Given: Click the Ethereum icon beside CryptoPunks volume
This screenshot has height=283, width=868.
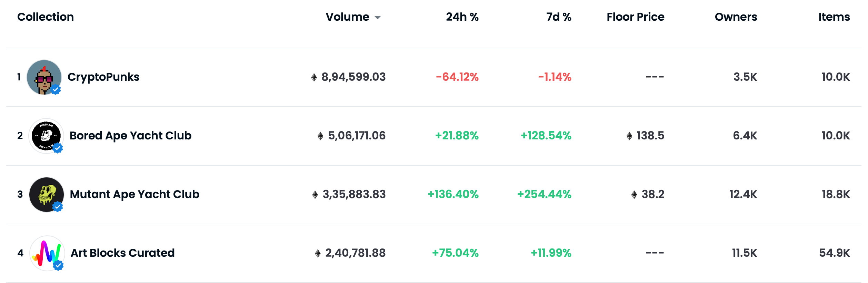Looking at the screenshot, I should point(314,77).
